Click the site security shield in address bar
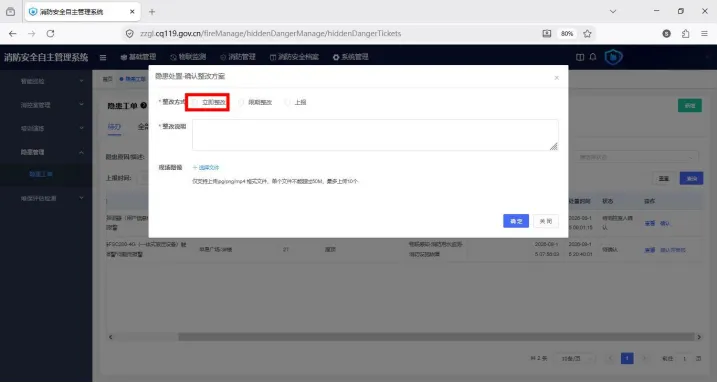 [130, 33]
